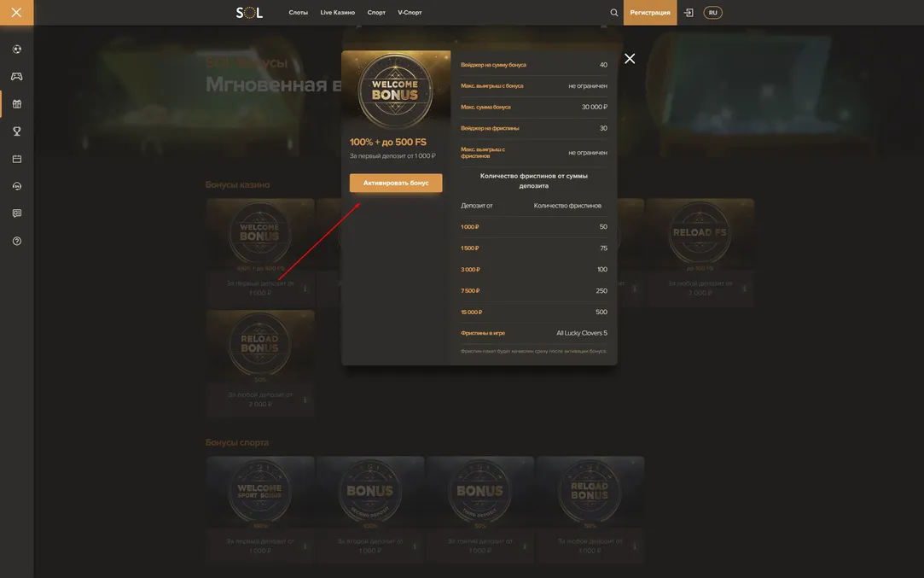Image resolution: width=924 pixels, height=578 pixels.
Task: Click the gamepad icon in the sidebar
Action: pyautogui.click(x=16, y=77)
